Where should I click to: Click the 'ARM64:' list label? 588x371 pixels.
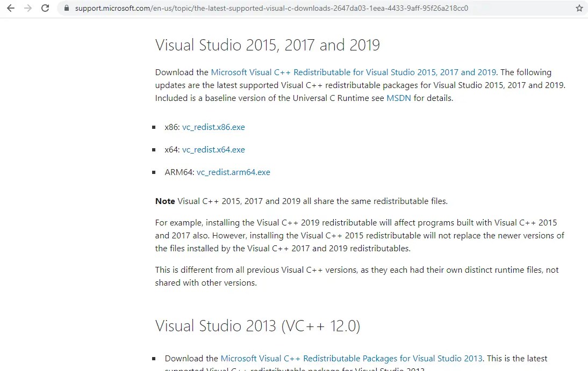pos(180,172)
